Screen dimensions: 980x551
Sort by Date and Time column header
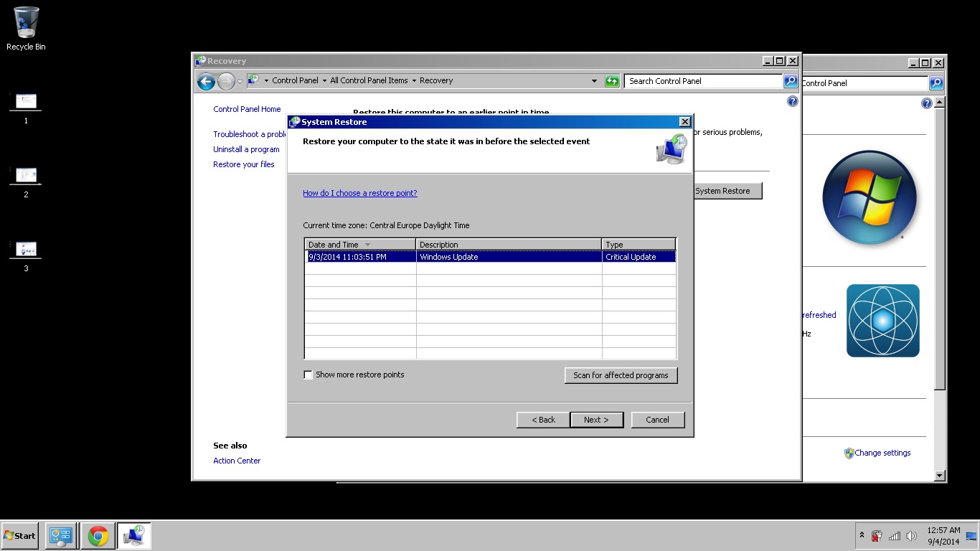[360, 245]
